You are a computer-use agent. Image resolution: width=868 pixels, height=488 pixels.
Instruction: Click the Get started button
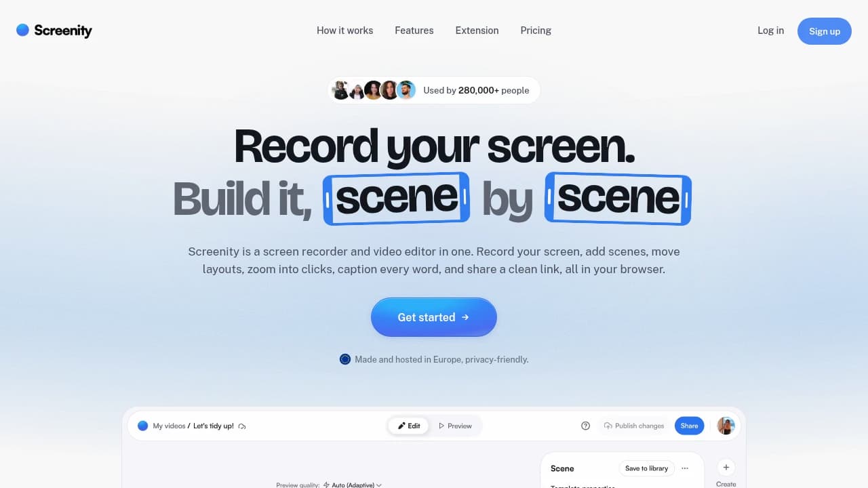click(x=434, y=317)
